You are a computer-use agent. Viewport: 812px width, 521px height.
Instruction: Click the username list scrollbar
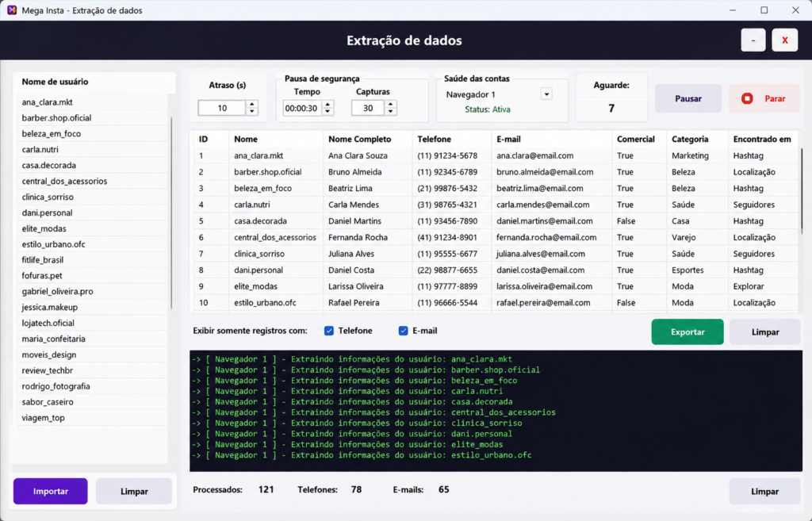[x=171, y=213]
